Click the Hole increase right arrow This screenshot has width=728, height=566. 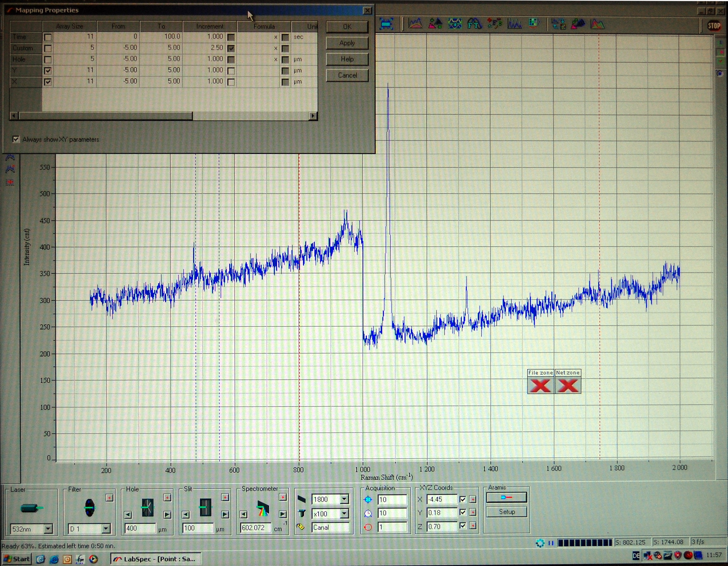167,515
